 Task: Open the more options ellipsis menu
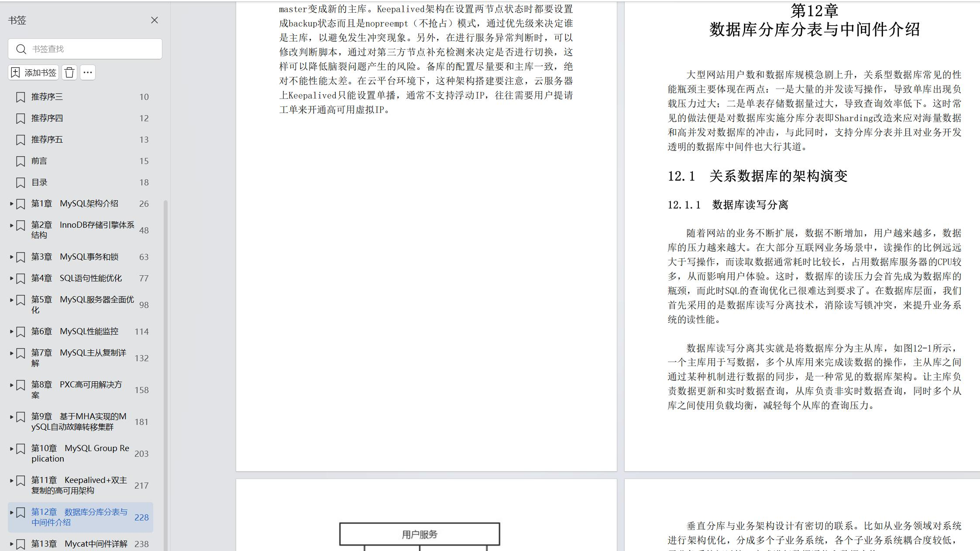point(88,72)
